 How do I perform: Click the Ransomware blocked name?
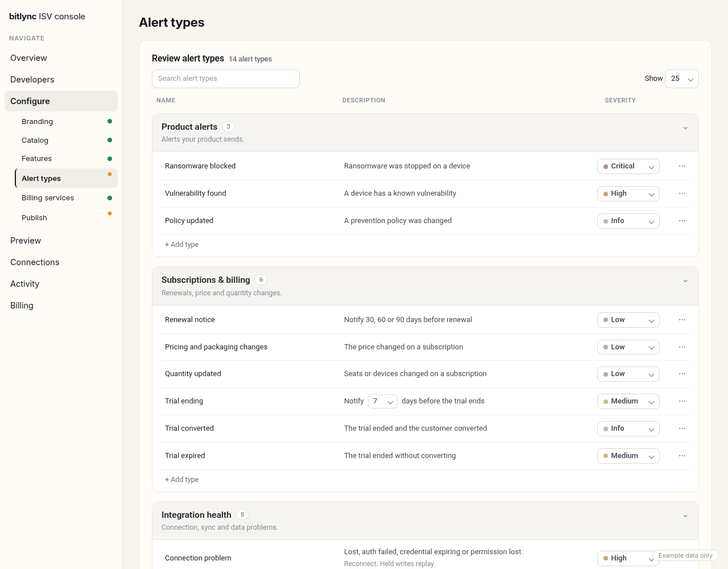coord(200,166)
